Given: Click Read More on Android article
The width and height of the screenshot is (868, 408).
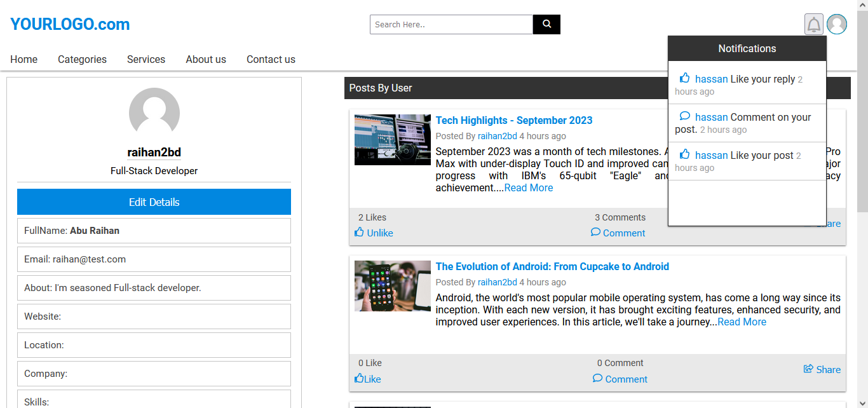Looking at the screenshot, I should pyautogui.click(x=742, y=322).
